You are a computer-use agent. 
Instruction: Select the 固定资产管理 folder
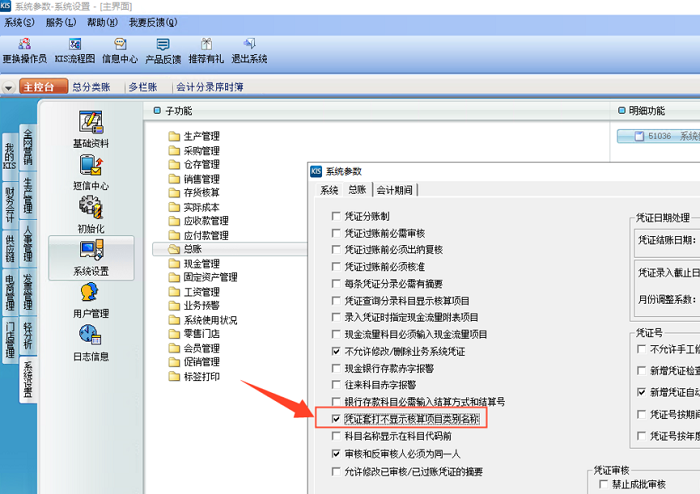209,277
